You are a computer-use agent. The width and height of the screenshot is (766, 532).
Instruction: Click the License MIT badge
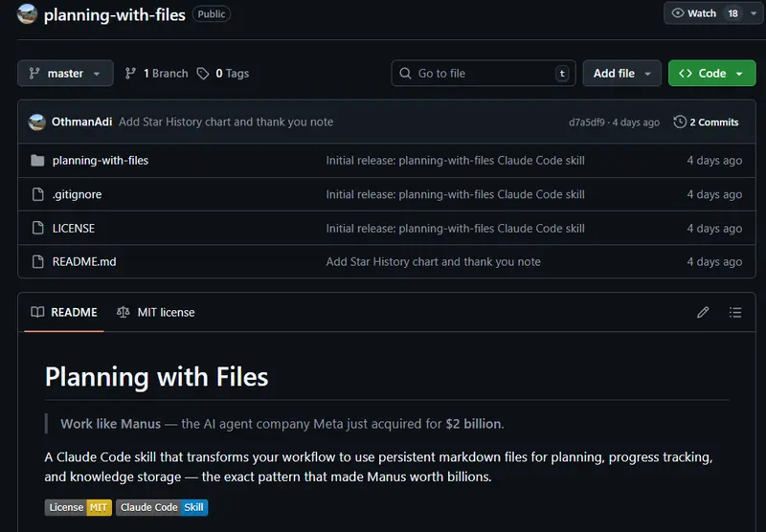point(79,507)
